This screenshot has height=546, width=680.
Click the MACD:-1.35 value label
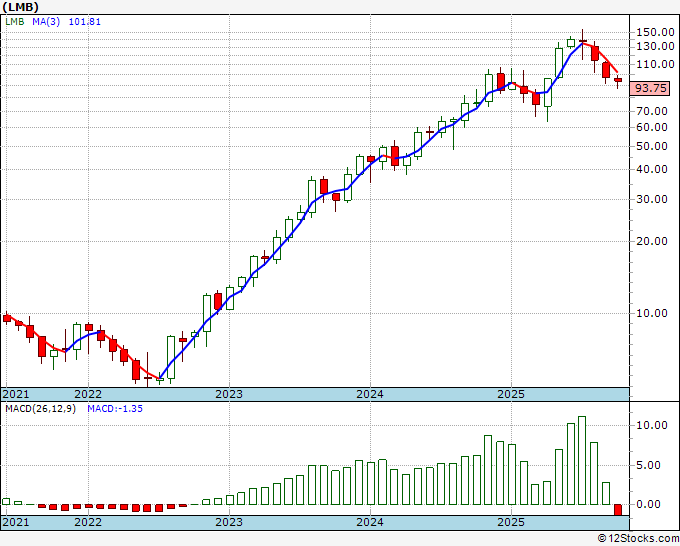coord(115,409)
